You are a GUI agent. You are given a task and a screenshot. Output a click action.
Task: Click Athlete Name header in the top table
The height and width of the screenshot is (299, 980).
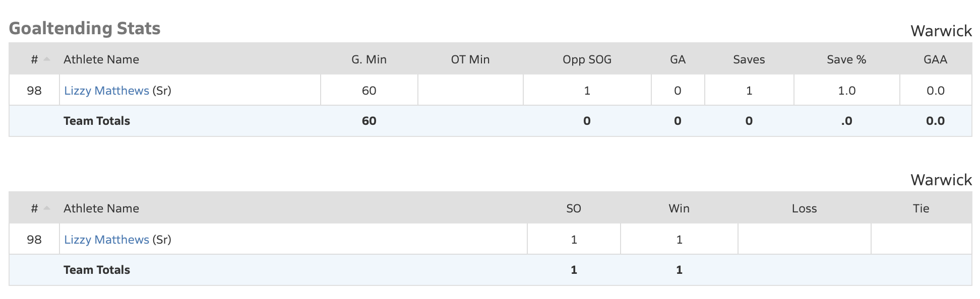coord(101,59)
